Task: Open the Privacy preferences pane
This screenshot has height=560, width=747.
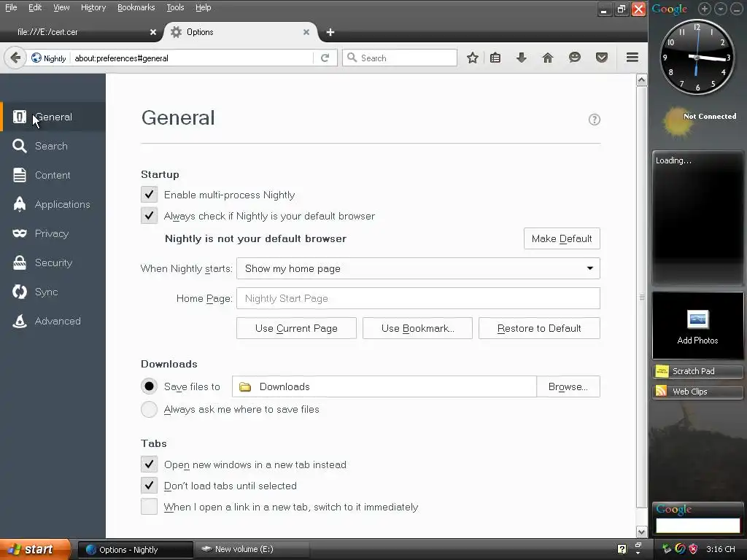Action: [53, 233]
